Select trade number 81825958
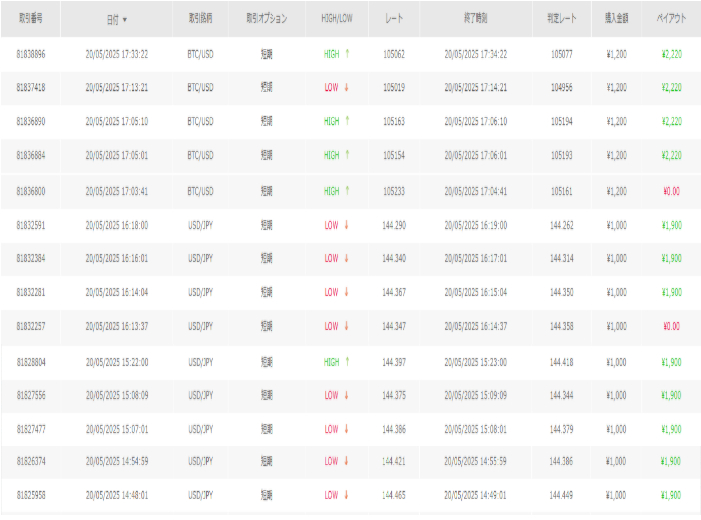701x520 pixels. tap(31, 495)
